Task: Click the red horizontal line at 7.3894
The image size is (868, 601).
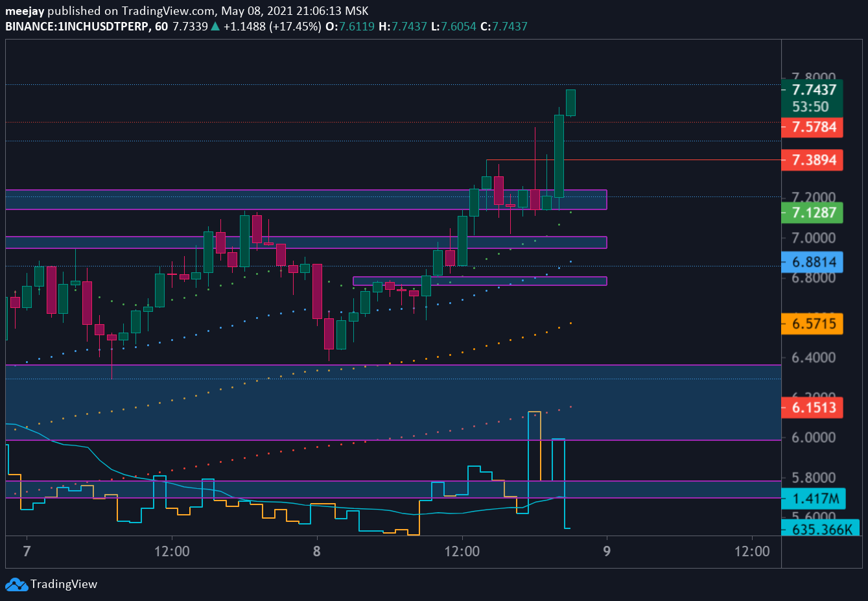Action: (x=633, y=159)
